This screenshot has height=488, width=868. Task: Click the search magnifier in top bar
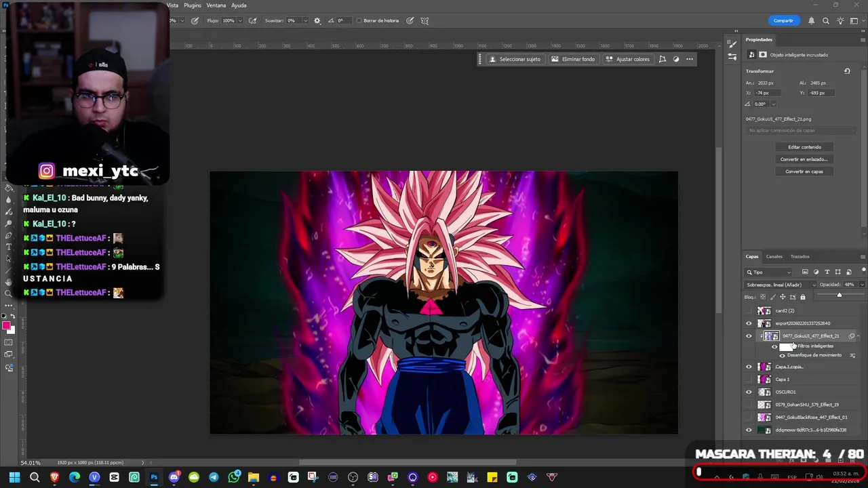click(x=826, y=20)
